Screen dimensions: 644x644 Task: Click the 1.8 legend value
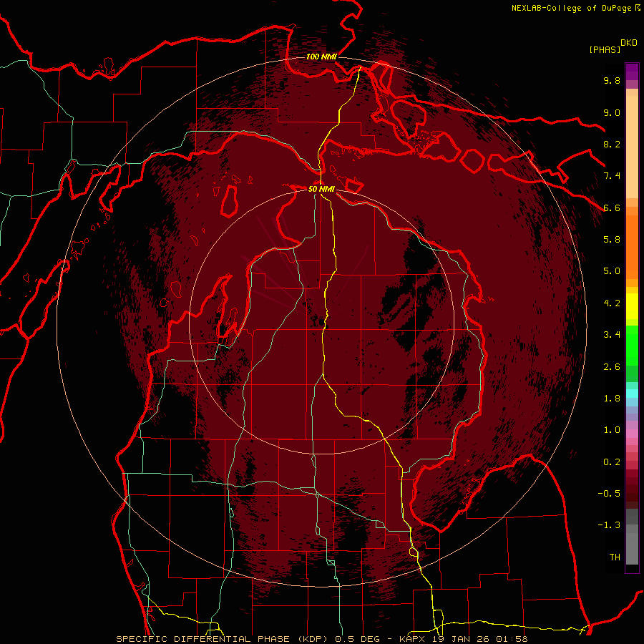612,399
